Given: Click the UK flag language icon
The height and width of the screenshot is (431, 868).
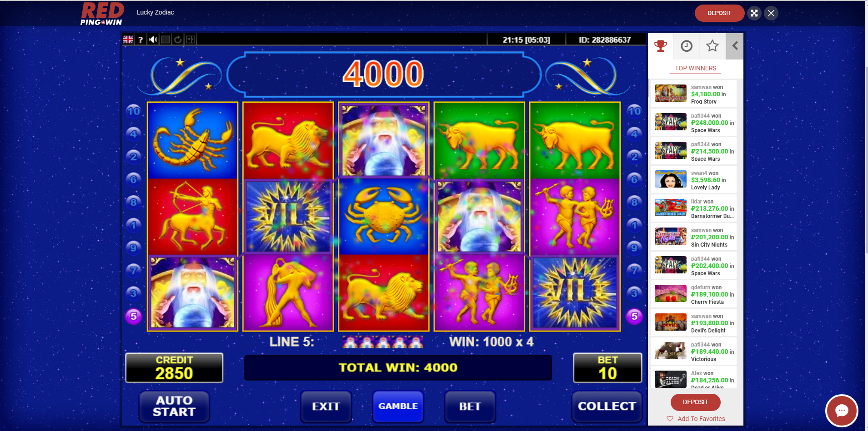Looking at the screenshot, I should 128,40.
